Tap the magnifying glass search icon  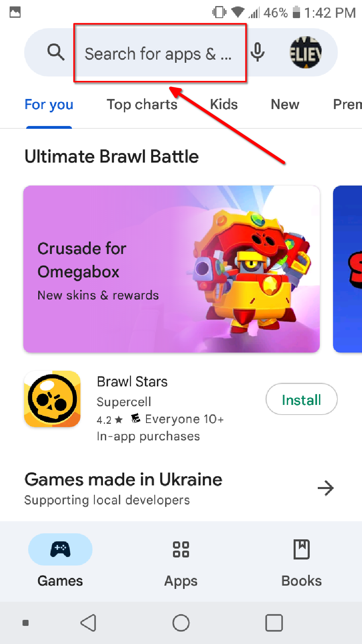56,52
